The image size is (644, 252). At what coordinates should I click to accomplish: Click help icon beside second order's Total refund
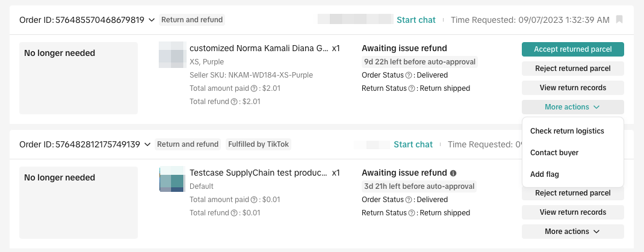pos(234,213)
